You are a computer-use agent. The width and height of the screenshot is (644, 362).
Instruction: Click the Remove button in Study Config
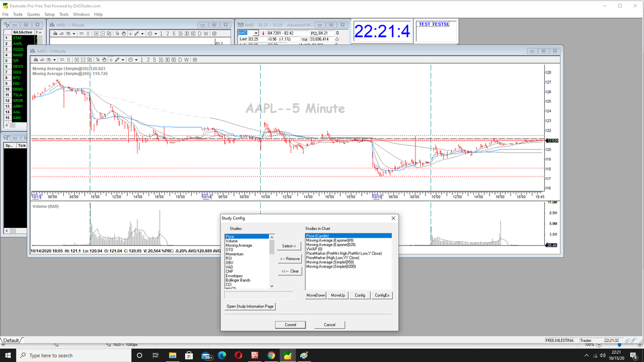(290, 258)
